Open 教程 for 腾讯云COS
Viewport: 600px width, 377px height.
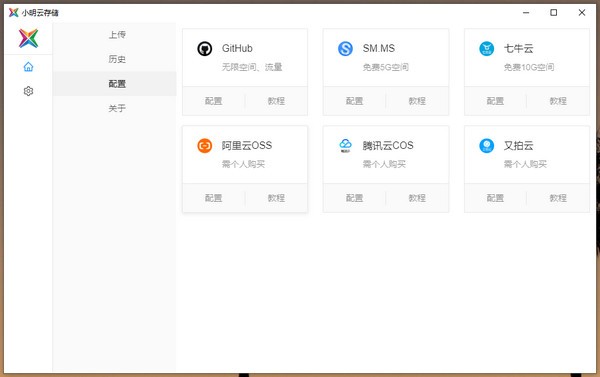point(417,198)
